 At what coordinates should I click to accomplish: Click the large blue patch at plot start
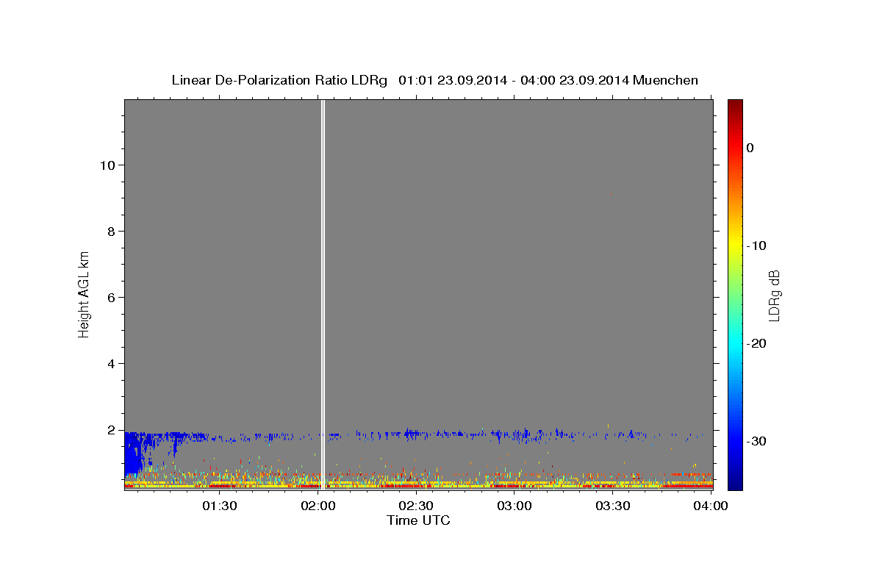[x=134, y=453]
